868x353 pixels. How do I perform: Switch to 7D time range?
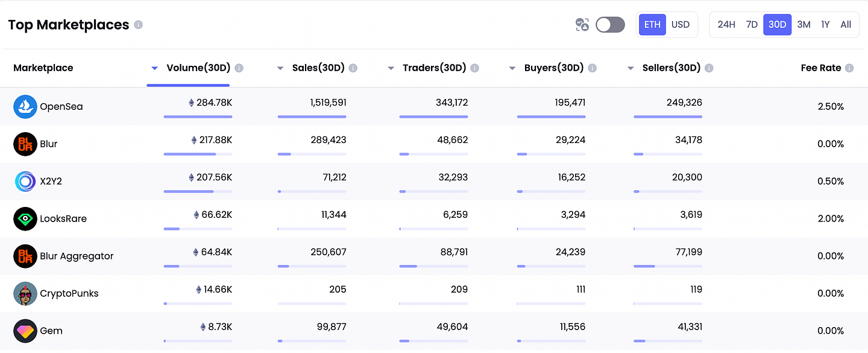[x=752, y=25]
